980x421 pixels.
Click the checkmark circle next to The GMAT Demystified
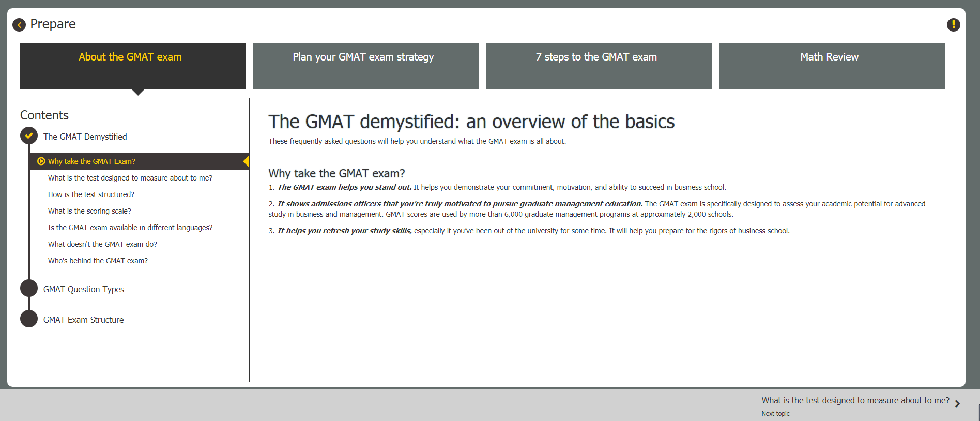(29, 136)
